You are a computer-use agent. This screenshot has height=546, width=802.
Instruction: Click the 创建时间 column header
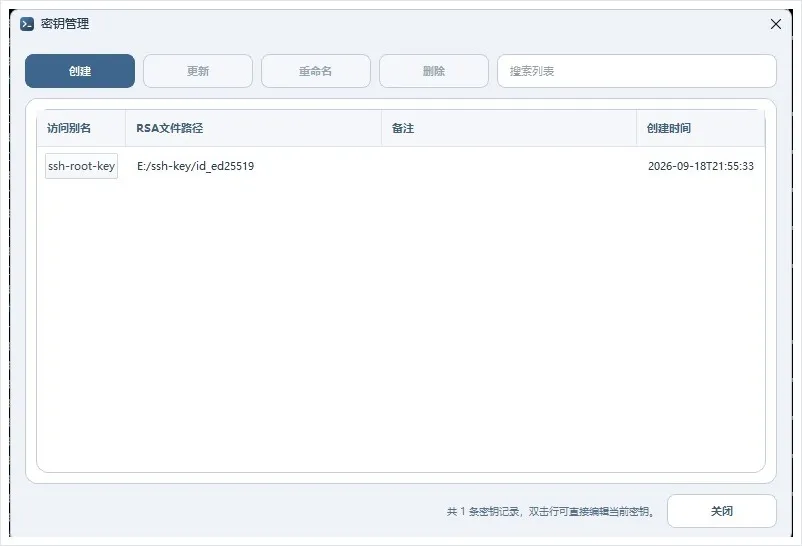click(x=701, y=128)
